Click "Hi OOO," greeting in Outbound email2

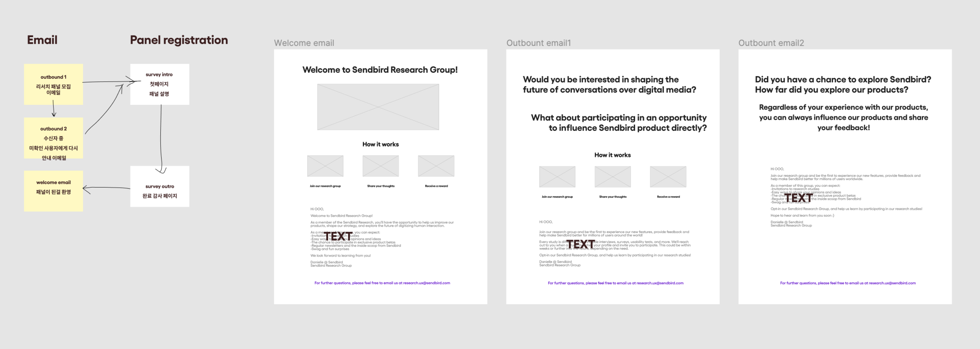pyautogui.click(x=777, y=169)
